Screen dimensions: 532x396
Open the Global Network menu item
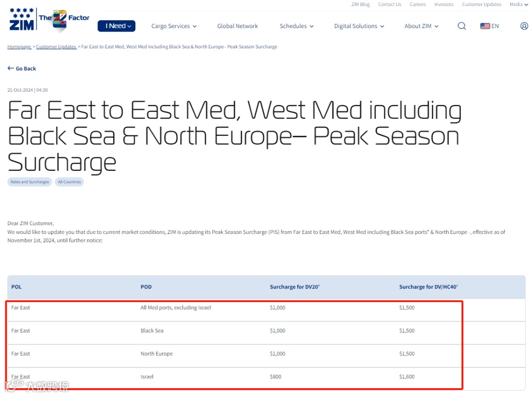tap(237, 26)
